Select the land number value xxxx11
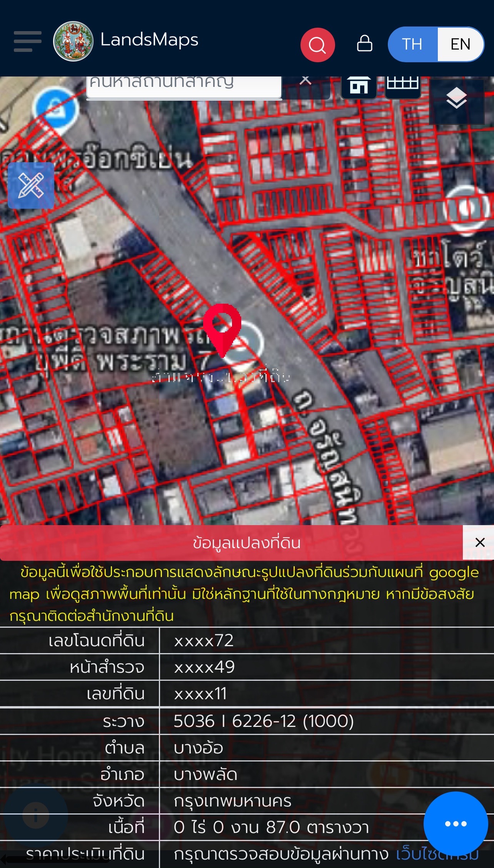 click(x=200, y=694)
